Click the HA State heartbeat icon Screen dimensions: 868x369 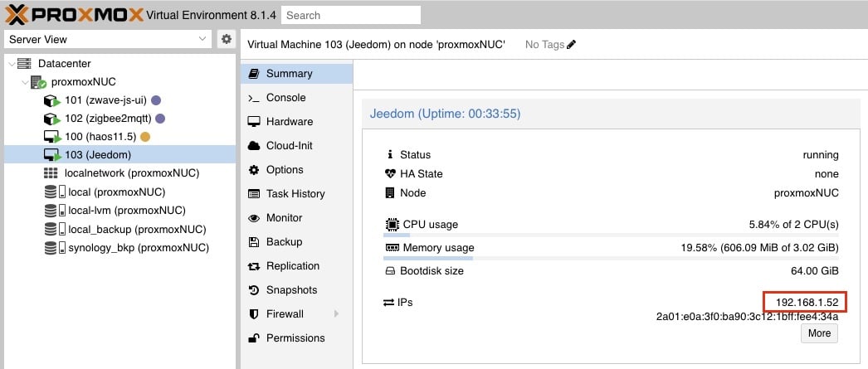(390, 173)
